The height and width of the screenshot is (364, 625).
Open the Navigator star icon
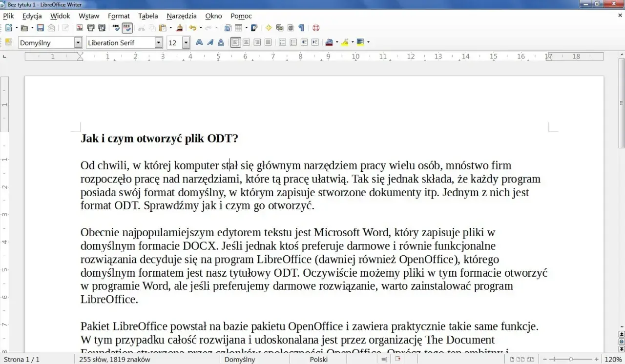tap(269, 28)
